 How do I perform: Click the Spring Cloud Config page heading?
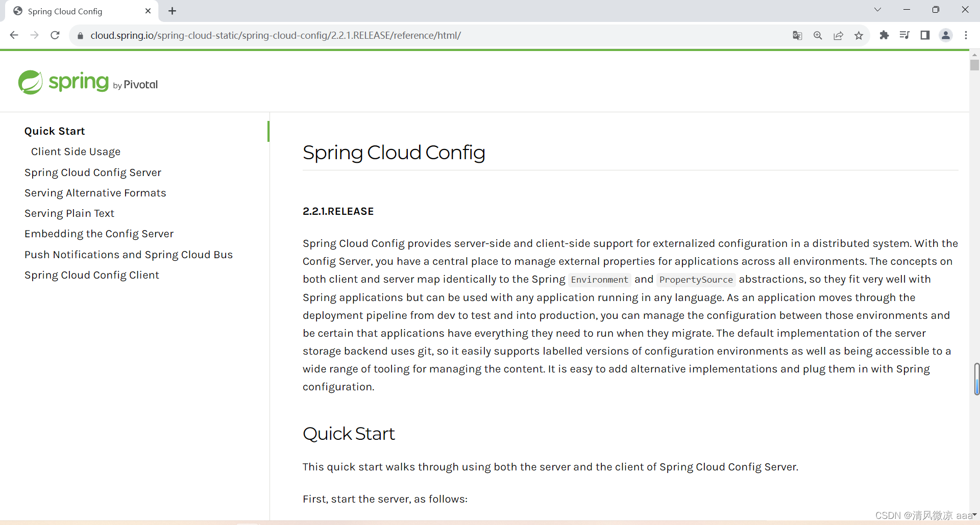coord(394,153)
